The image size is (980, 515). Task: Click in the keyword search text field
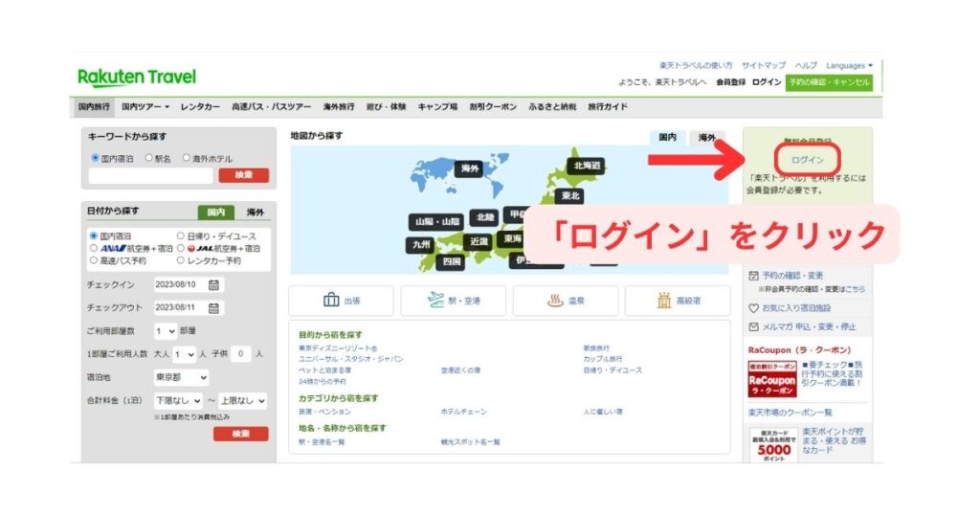tap(150, 175)
